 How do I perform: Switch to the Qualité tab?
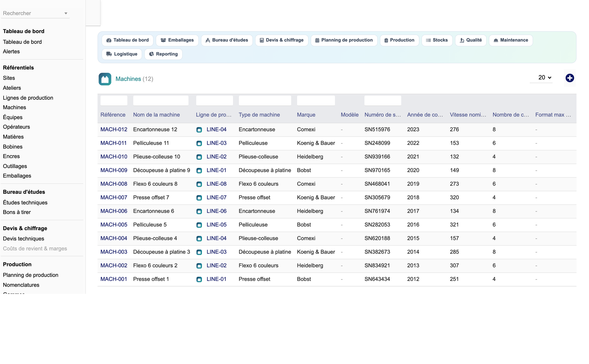[x=471, y=40]
